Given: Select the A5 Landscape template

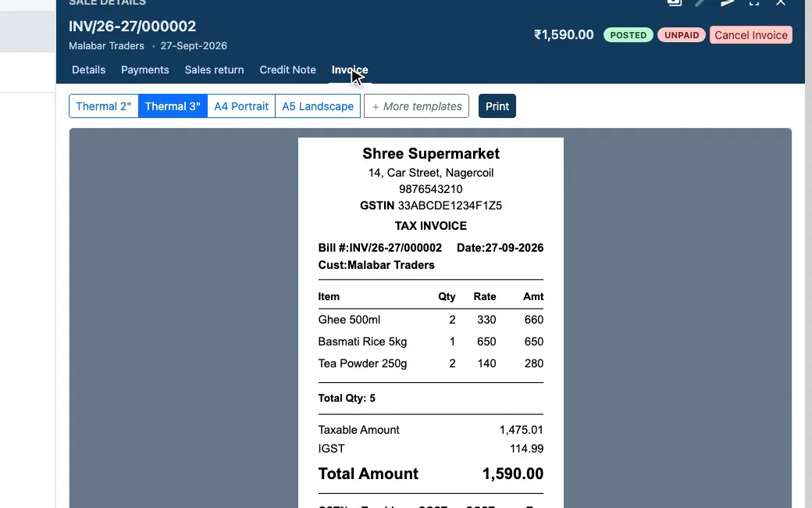Looking at the screenshot, I should pyautogui.click(x=318, y=106).
